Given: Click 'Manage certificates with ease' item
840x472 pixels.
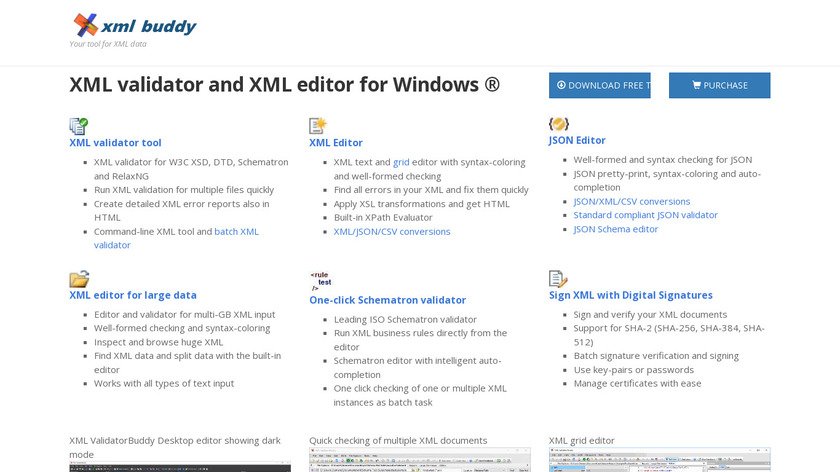Looking at the screenshot, I should [638, 383].
